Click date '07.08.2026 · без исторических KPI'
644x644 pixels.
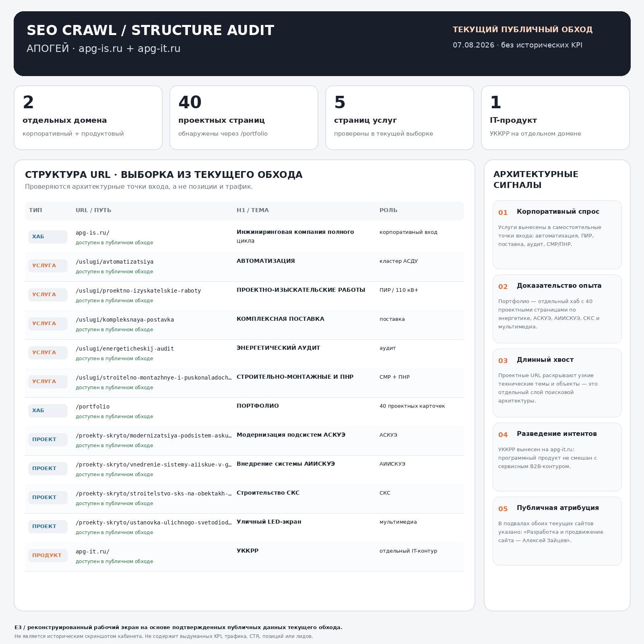pyautogui.click(x=518, y=45)
